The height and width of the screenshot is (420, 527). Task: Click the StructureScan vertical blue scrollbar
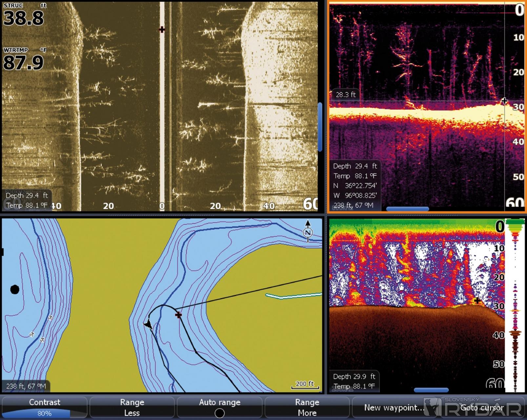click(320, 127)
